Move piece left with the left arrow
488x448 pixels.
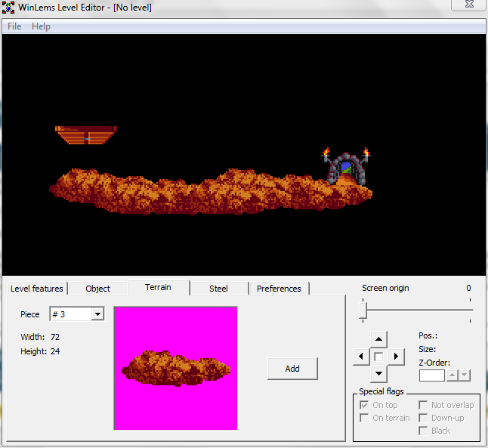(361, 357)
